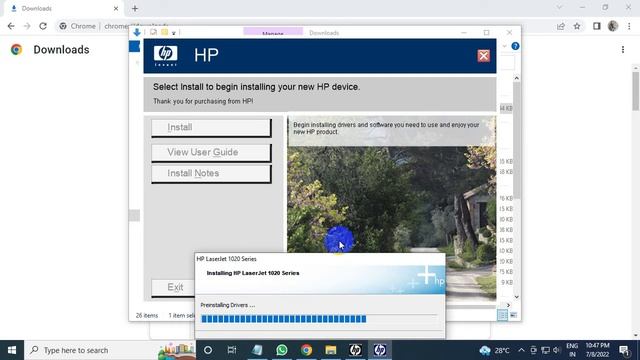Click Chrome back arrow
The width and height of the screenshot is (640, 360).
pos(11,26)
